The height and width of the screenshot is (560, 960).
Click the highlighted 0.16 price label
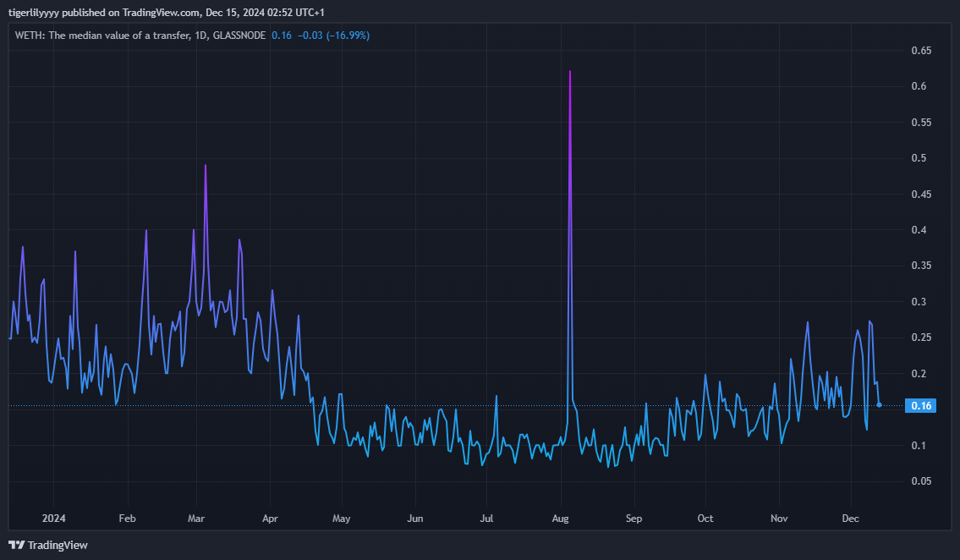[922, 405]
